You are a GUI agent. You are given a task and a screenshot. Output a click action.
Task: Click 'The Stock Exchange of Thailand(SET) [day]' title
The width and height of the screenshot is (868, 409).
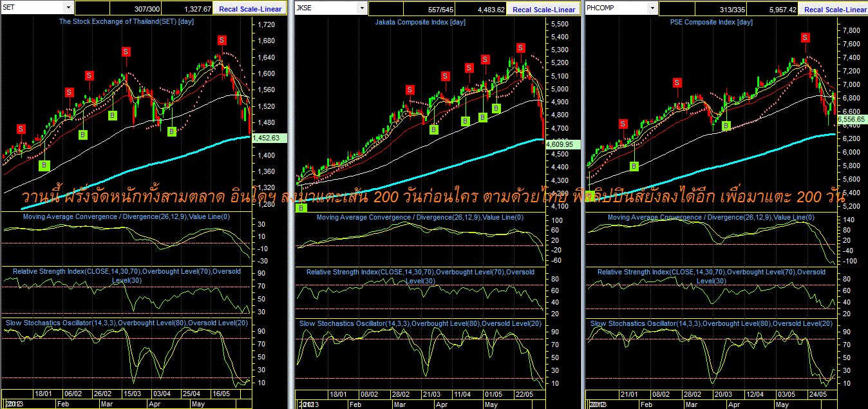pyautogui.click(x=126, y=21)
